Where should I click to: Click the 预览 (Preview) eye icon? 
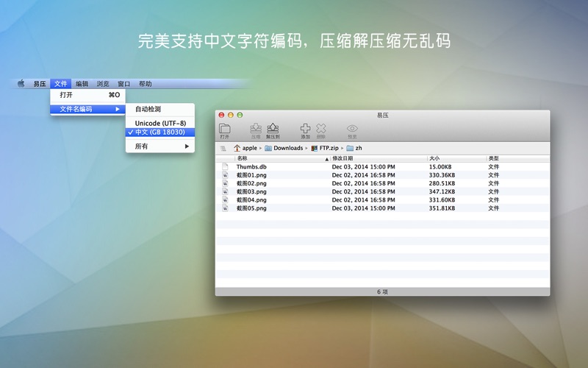[352, 130]
